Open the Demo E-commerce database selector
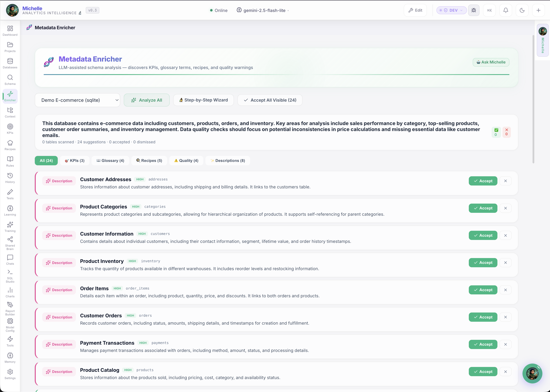The image size is (550, 392). 78,100
